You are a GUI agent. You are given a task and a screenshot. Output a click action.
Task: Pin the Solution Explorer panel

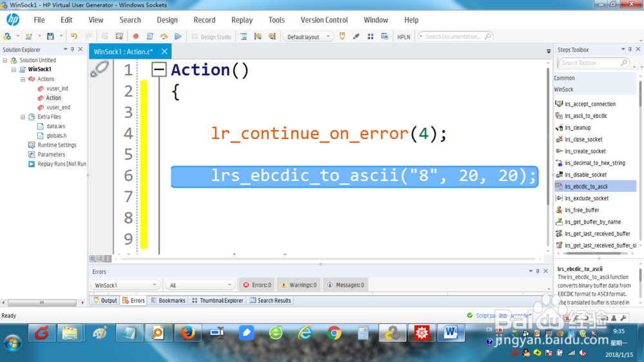pyautogui.click(x=72, y=50)
